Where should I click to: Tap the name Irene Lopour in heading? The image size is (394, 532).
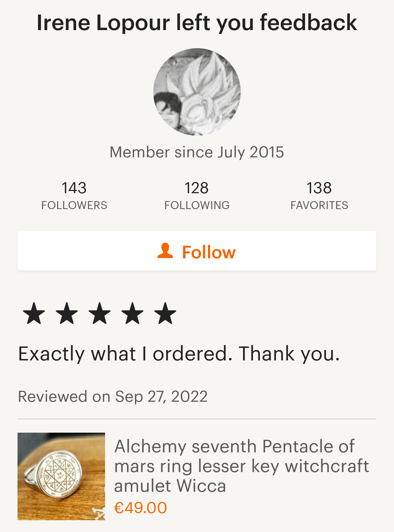point(103,22)
